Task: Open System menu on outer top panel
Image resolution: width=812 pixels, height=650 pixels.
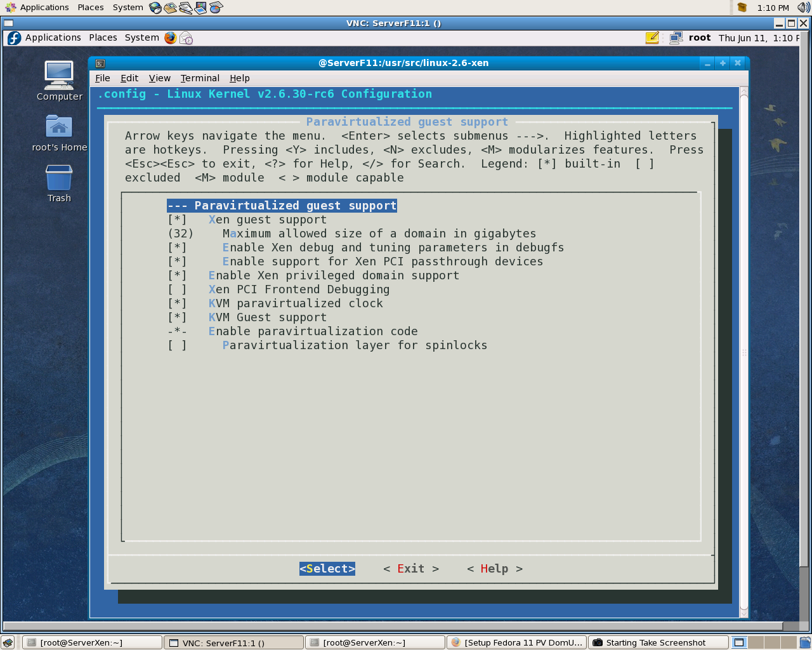Action: [128, 8]
